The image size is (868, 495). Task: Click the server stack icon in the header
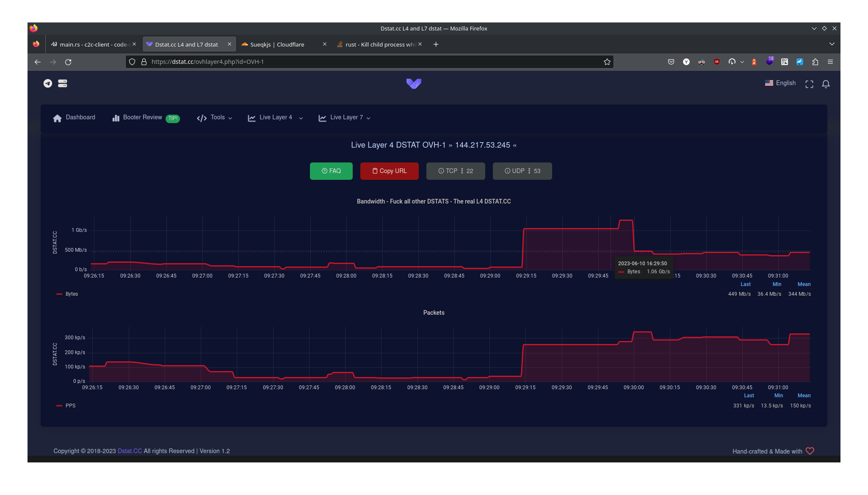[63, 83]
